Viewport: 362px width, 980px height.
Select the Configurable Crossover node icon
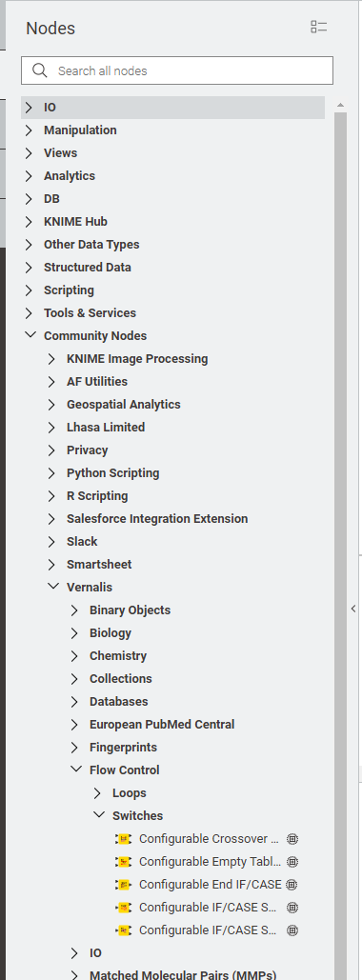(x=123, y=839)
